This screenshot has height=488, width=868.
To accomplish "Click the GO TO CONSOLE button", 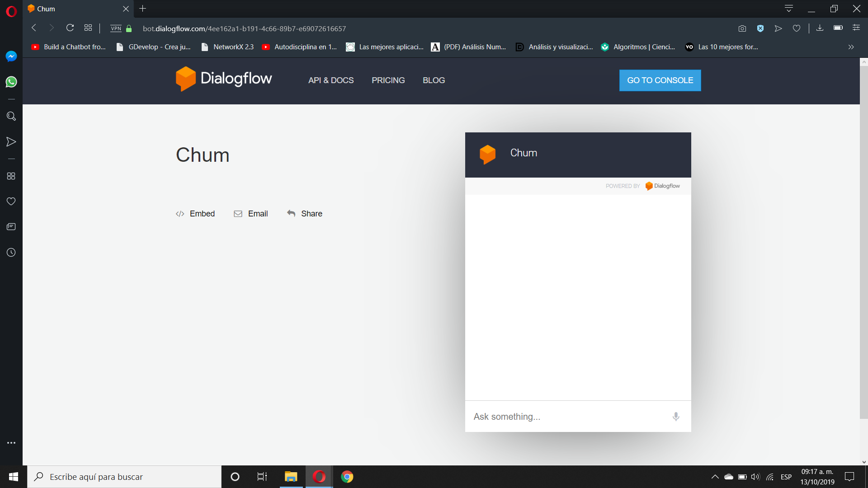I will (x=660, y=80).
